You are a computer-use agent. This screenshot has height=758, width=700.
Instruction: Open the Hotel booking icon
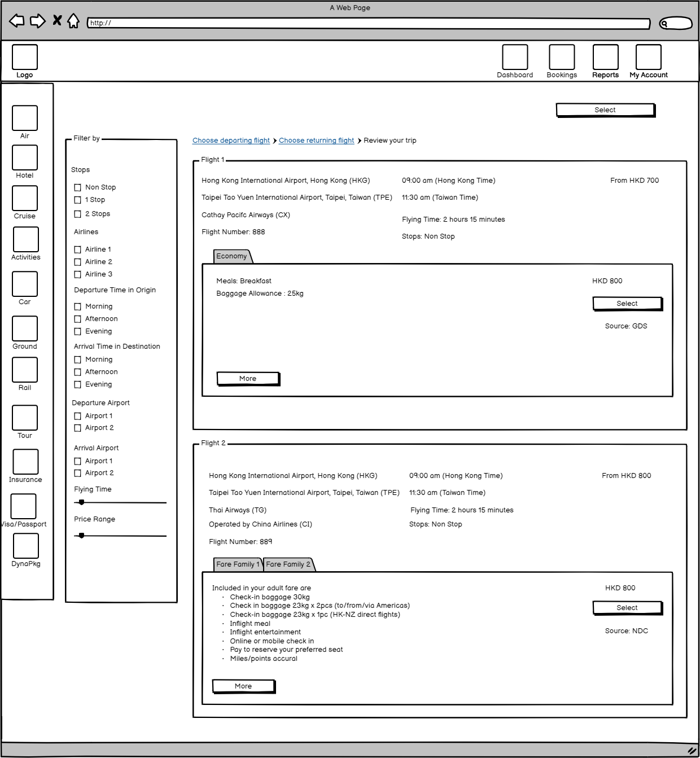tap(25, 157)
